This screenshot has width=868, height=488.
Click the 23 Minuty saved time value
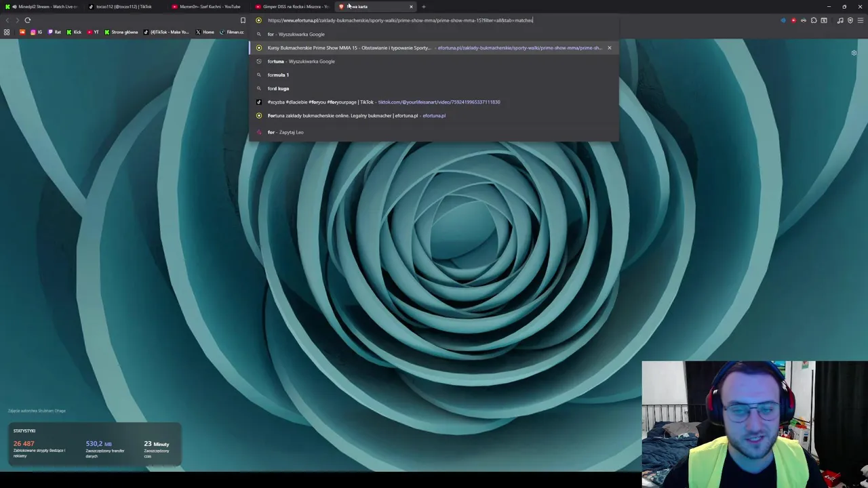click(157, 443)
